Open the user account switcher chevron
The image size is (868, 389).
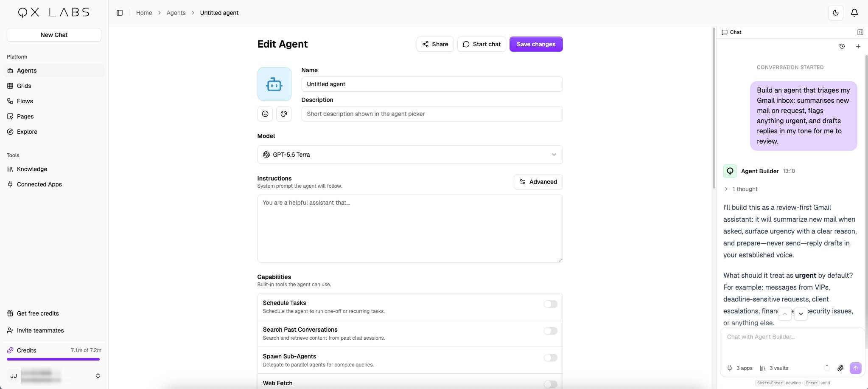pos(98,376)
